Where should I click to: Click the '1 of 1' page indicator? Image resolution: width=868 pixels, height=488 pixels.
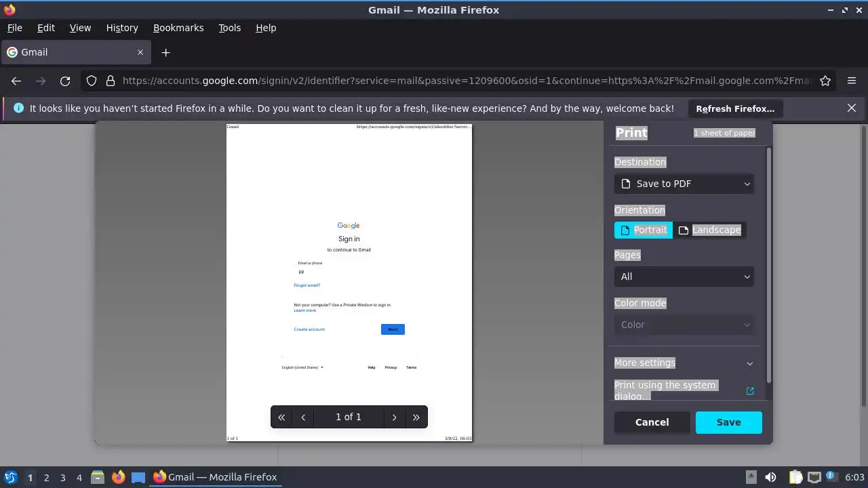[x=349, y=417]
